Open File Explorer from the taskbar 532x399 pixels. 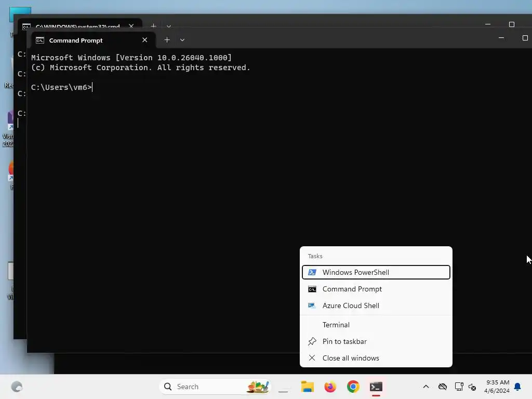(308, 387)
